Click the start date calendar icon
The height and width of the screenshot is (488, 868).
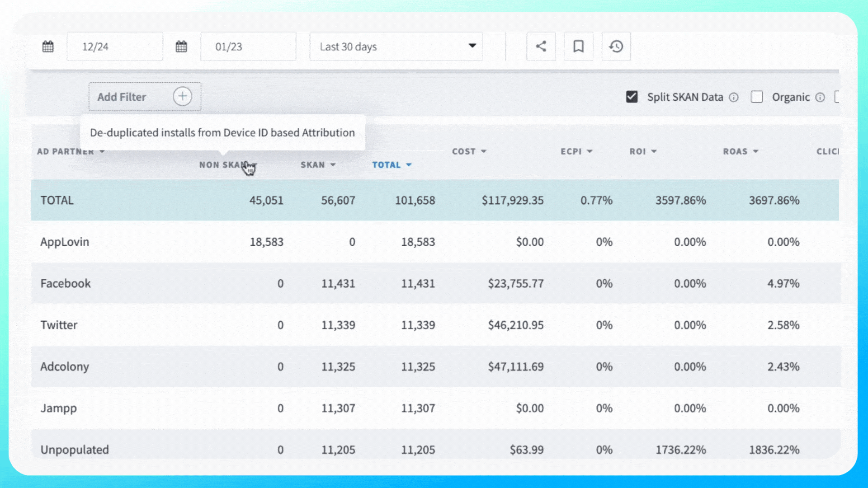click(x=48, y=47)
